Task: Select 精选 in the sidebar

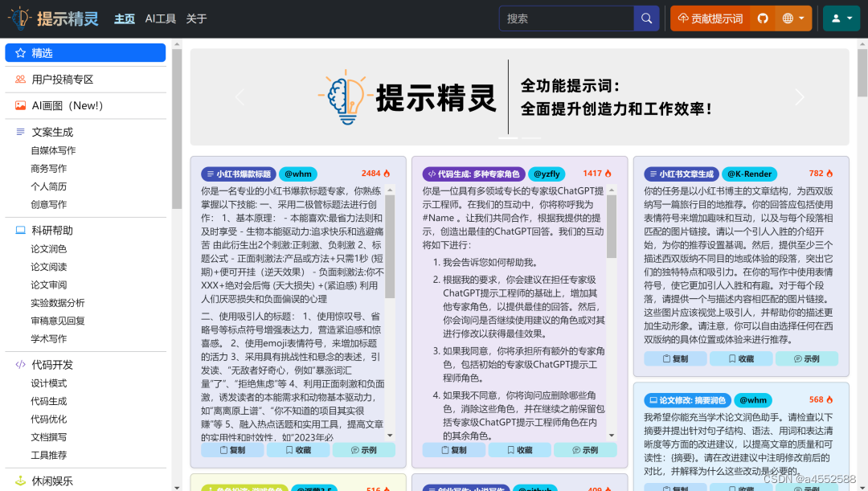Action: coord(85,52)
